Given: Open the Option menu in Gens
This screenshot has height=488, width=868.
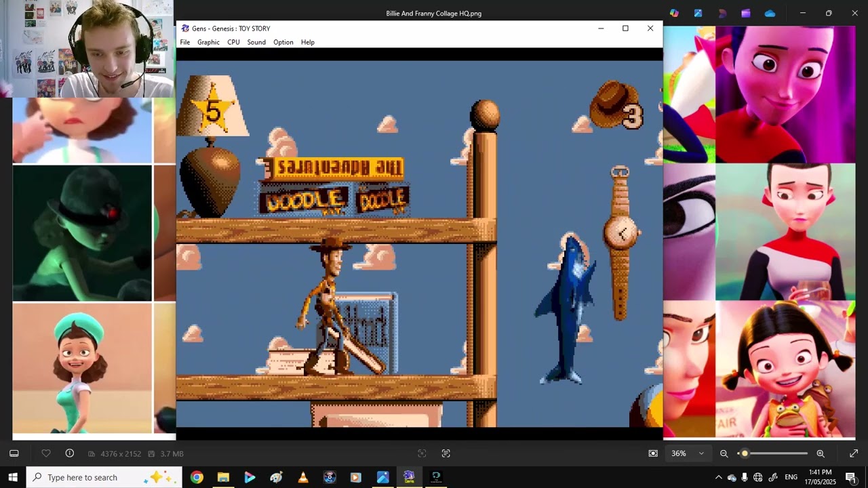Looking at the screenshot, I should pyautogui.click(x=283, y=42).
